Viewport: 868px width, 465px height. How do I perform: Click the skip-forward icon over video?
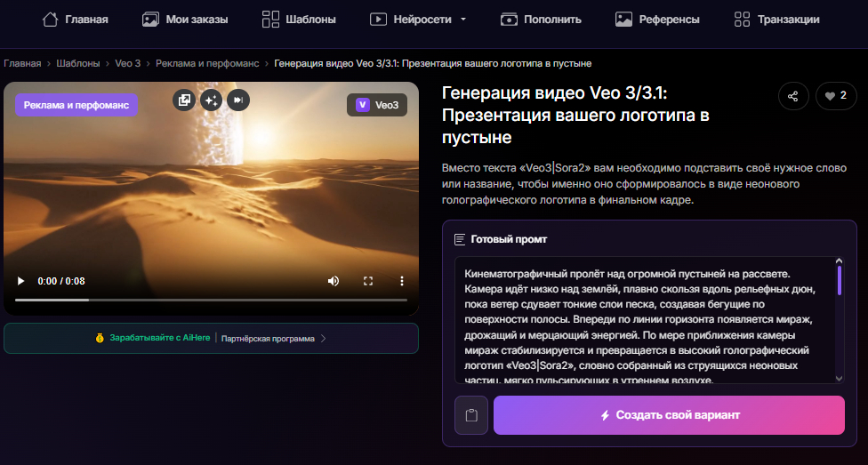(238, 100)
